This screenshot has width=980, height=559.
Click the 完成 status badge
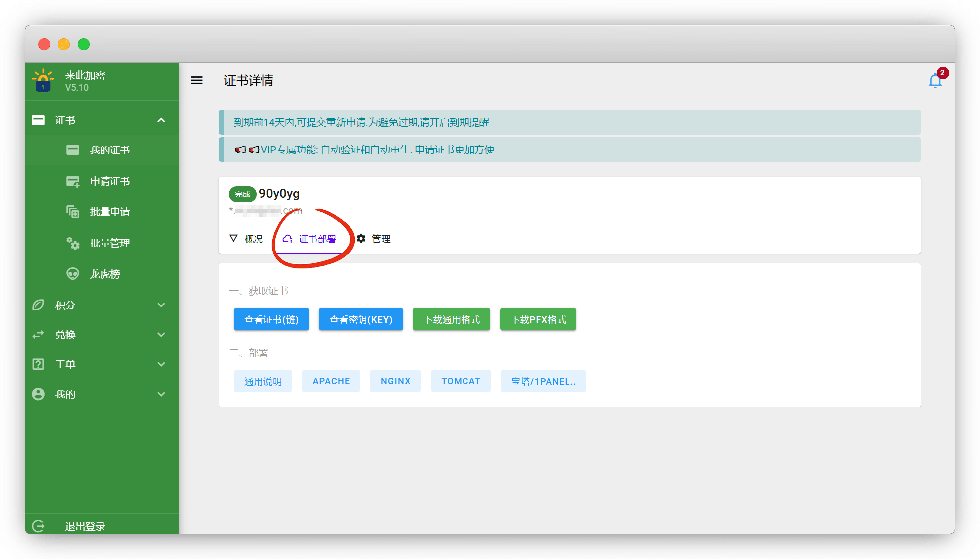pyautogui.click(x=242, y=194)
